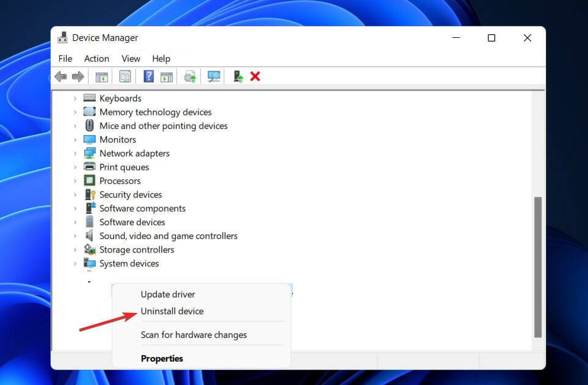The image size is (588, 385).
Task: Click the Device Manager title bar icon
Action: (62, 37)
